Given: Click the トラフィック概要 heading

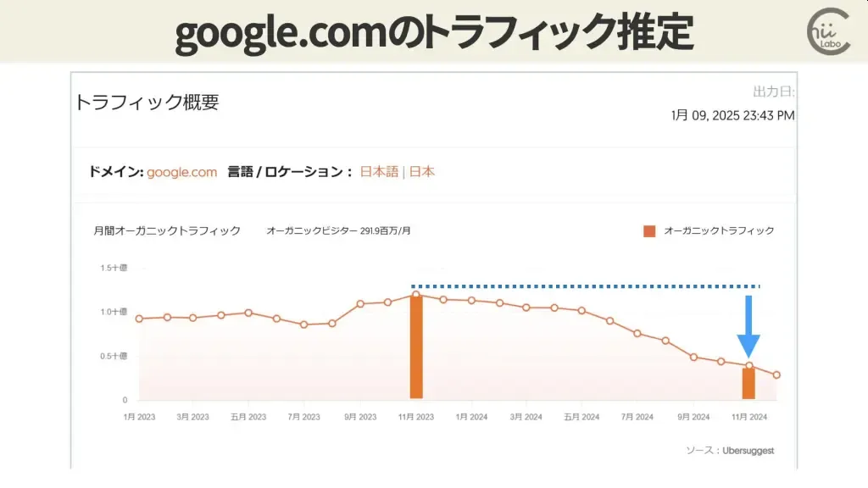Looking at the screenshot, I should tap(147, 103).
